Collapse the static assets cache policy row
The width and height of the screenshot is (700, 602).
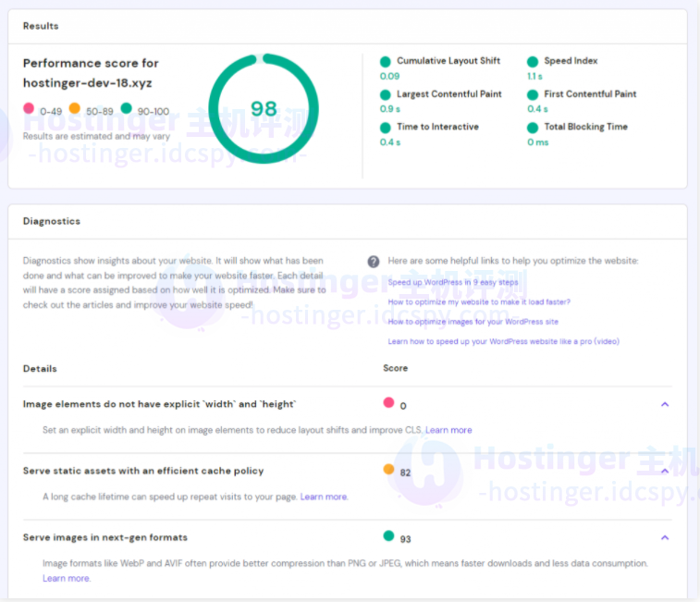(664, 471)
